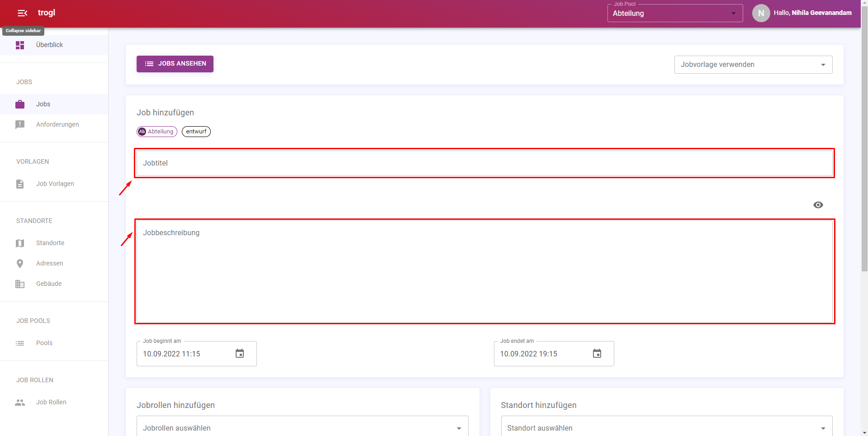Expand the Jobvorlage verwenden dropdown
Image resolution: width=868 pixels, height=436 pixels.
coord(753,65)
